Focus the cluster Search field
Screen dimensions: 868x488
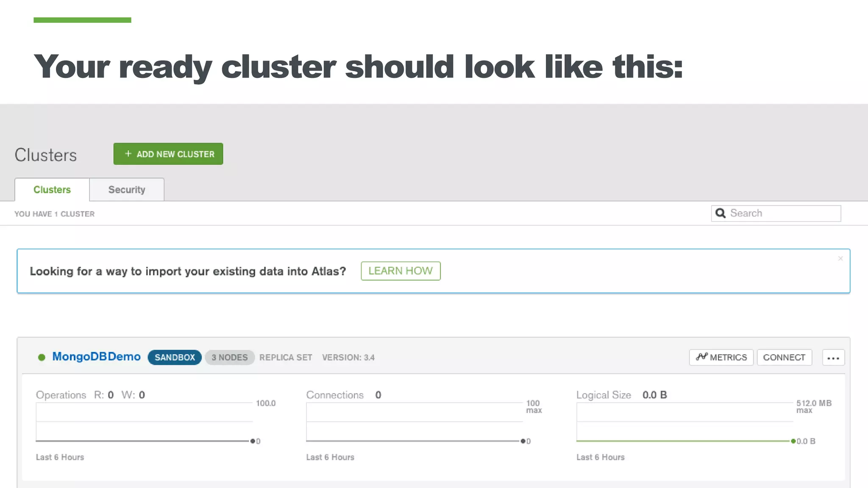[x=776, y=213]
